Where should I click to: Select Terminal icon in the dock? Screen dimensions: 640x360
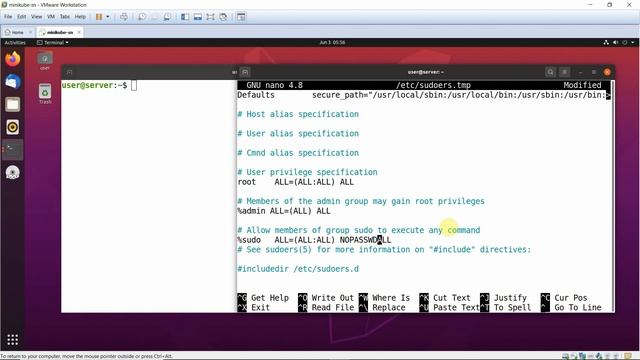pyautogui.click(x=13, y=150)
